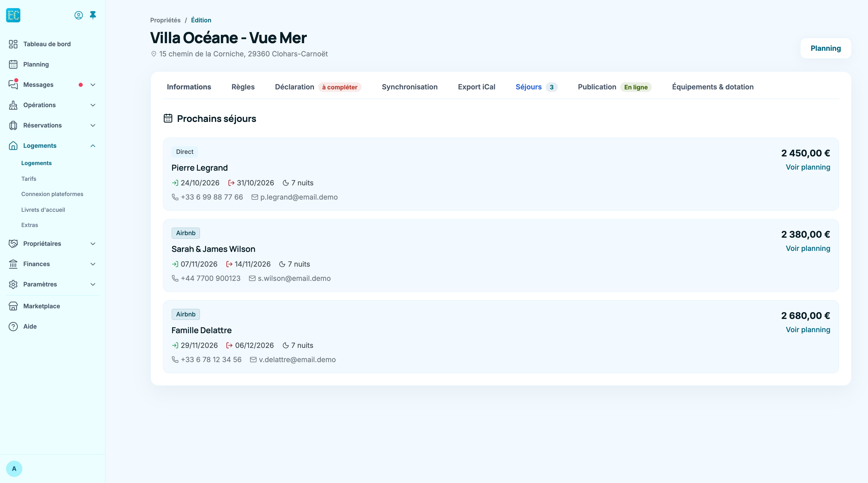
Task: Open the Publication tab
Action: coord(615,87)
